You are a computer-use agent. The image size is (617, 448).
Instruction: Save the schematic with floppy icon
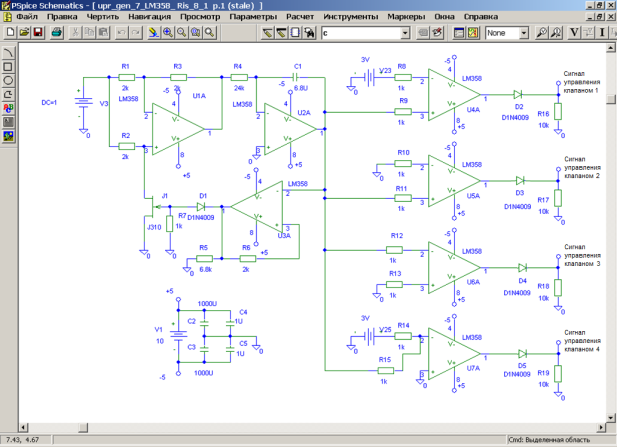[x=38, y=32]
